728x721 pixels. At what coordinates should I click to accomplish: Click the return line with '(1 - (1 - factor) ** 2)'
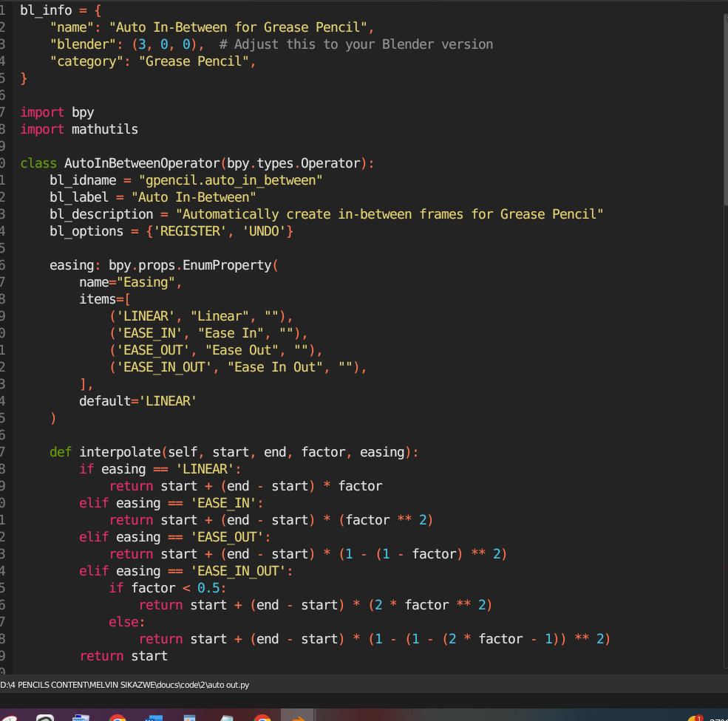(x=308, y=555)
